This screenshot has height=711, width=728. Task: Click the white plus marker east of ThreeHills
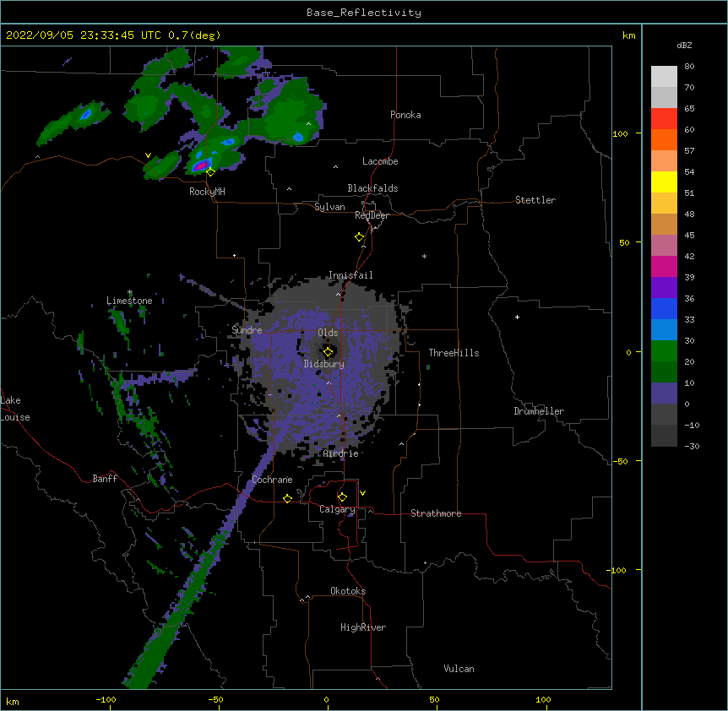(x=517, y=317)
